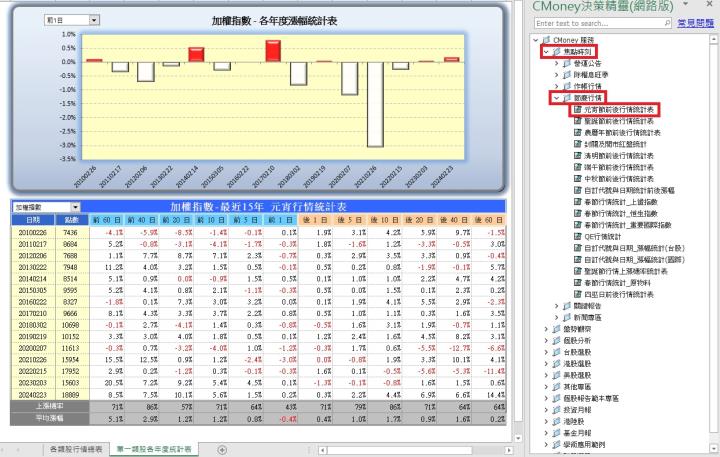The width and height of the screenshot is (720, 457).
Task: Open the 前1日 dropdown above the chart
Action: tap(94, 20)
